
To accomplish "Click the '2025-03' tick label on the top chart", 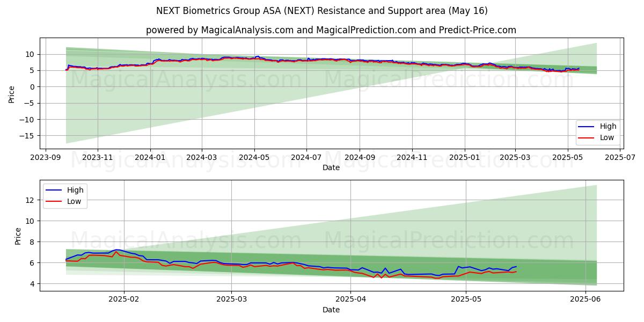I will (x=515, y=158).
